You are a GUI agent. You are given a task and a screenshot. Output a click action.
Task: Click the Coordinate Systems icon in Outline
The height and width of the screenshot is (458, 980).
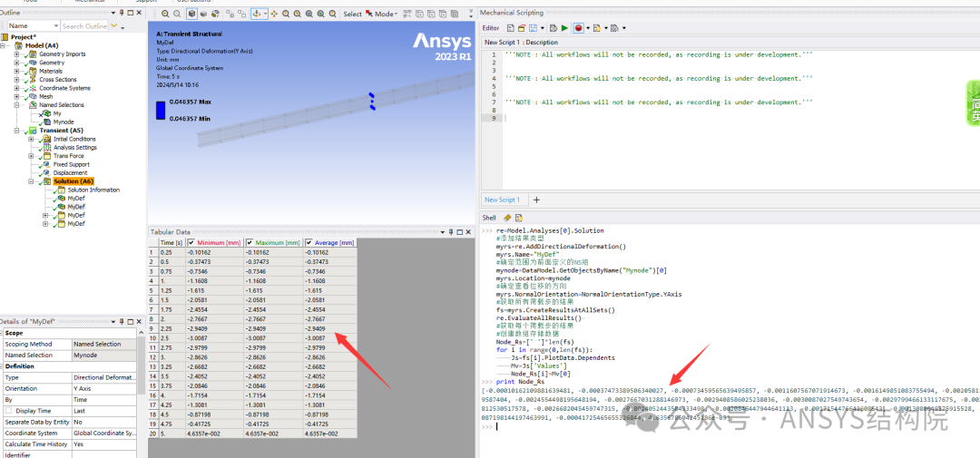tap(33, 88)
